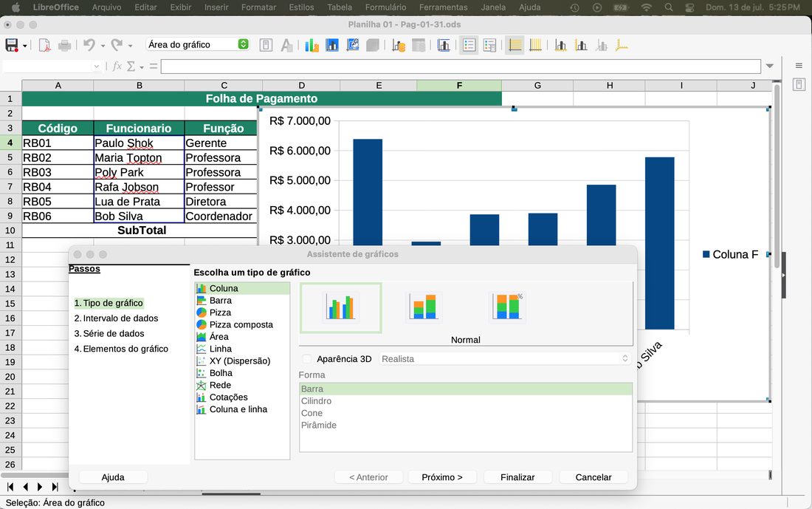Open the Data Table icon

coord(419,45)
